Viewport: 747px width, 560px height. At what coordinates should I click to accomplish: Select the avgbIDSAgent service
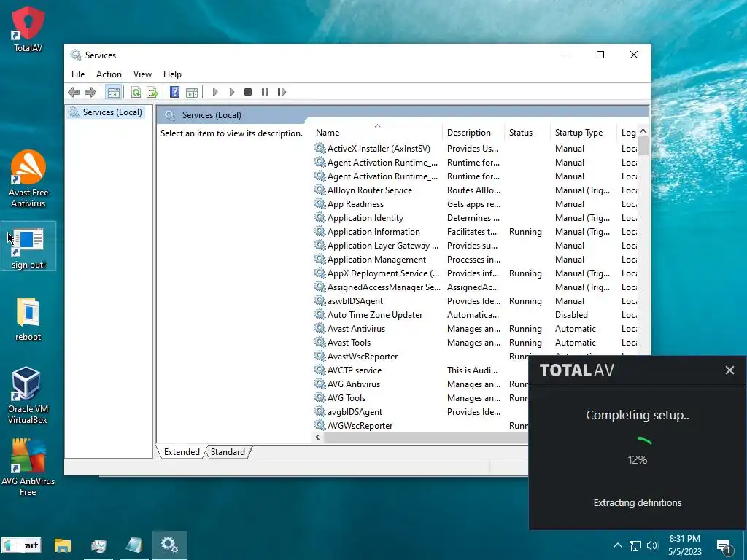pyautogui.click(x=355, y=412)
